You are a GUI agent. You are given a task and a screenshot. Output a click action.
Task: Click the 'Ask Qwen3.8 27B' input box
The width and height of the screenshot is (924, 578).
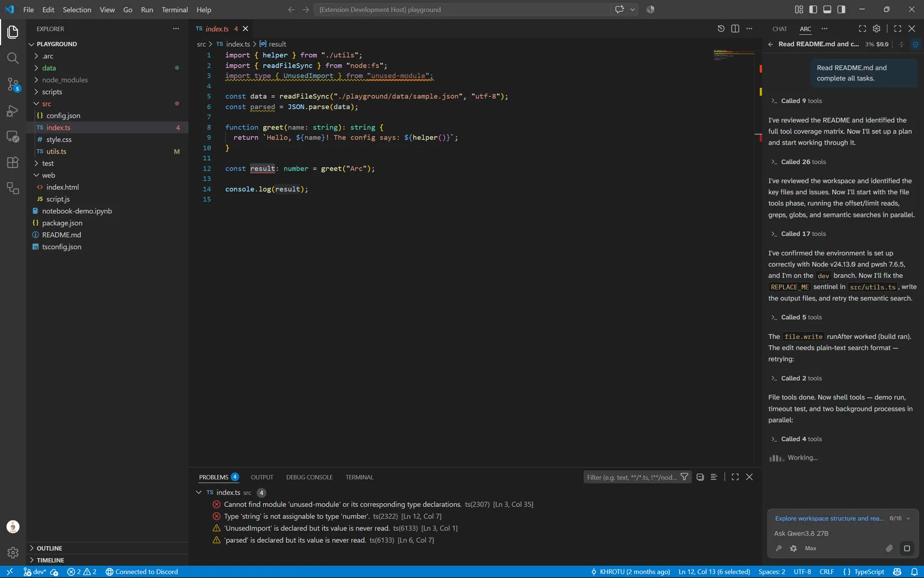tap(842, 533)
